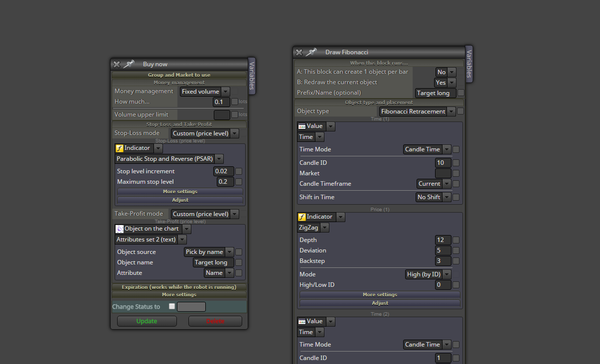This screenshot has width=600, height=364.
Task: Open Parabolic Stop and Reverse dropdown
Action: pyautogui.click(x=169, y=159)
